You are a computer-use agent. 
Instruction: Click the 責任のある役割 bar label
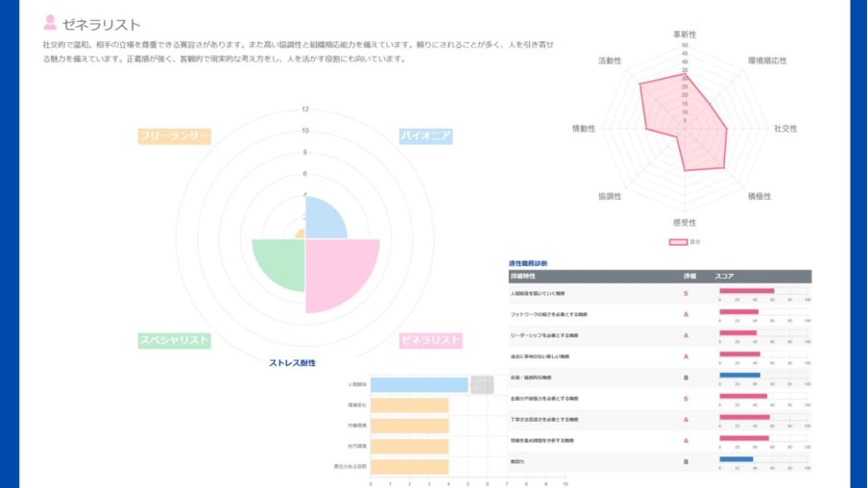point(350,467)
